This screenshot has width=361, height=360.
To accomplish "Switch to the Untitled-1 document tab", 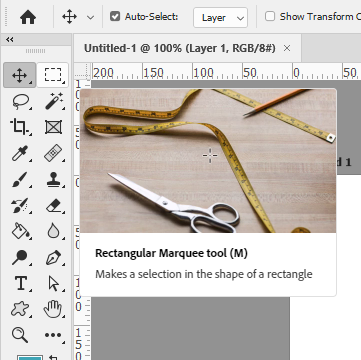I will click(180, 48).
